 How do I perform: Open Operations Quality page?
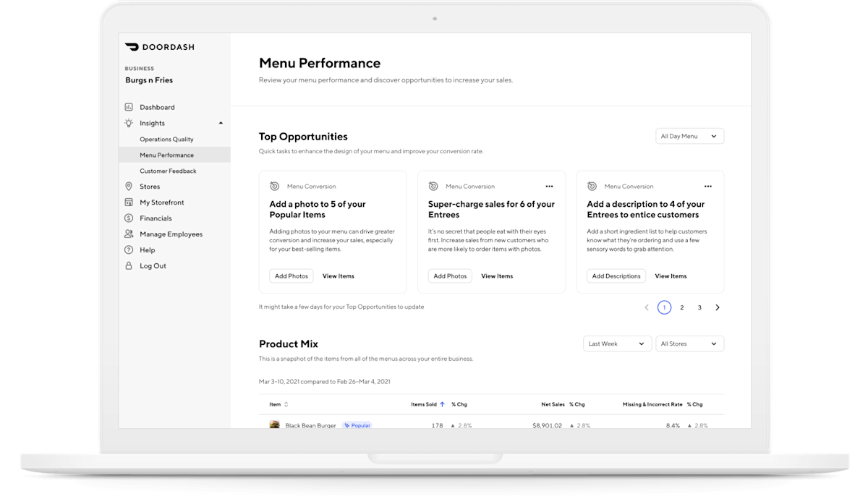tap(166, 139)
